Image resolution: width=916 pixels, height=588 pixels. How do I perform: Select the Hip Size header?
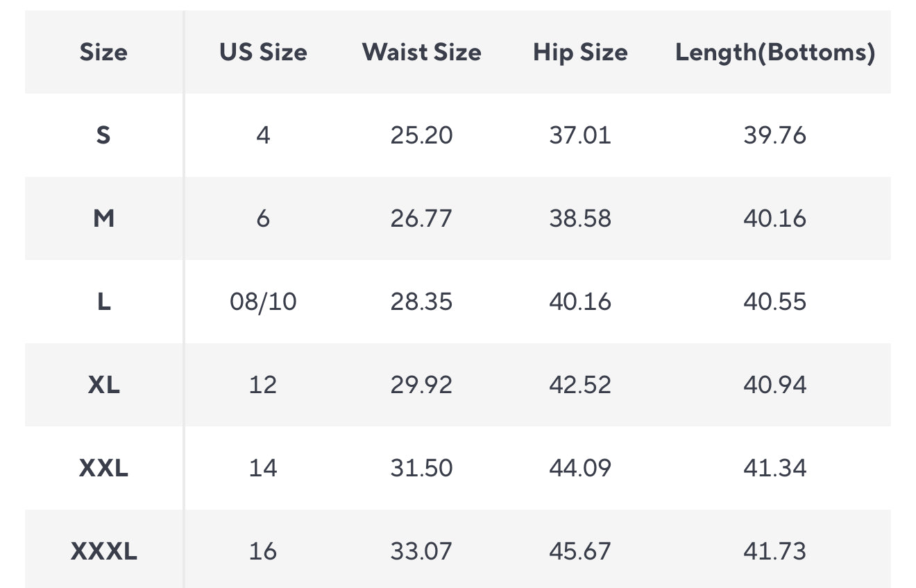tap(580, 52)
